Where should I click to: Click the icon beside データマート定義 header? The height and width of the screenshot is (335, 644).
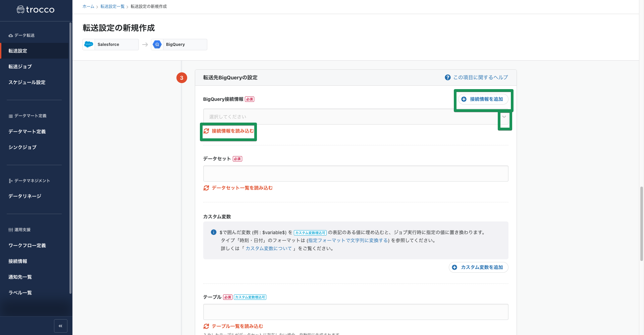tap(11, 116)
